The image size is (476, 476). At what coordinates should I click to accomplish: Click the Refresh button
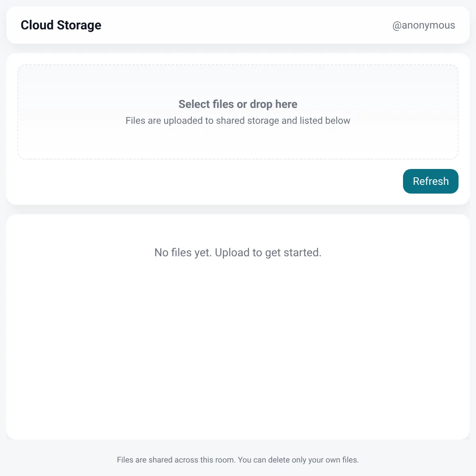pyautogui.click(x=430, y=181)
